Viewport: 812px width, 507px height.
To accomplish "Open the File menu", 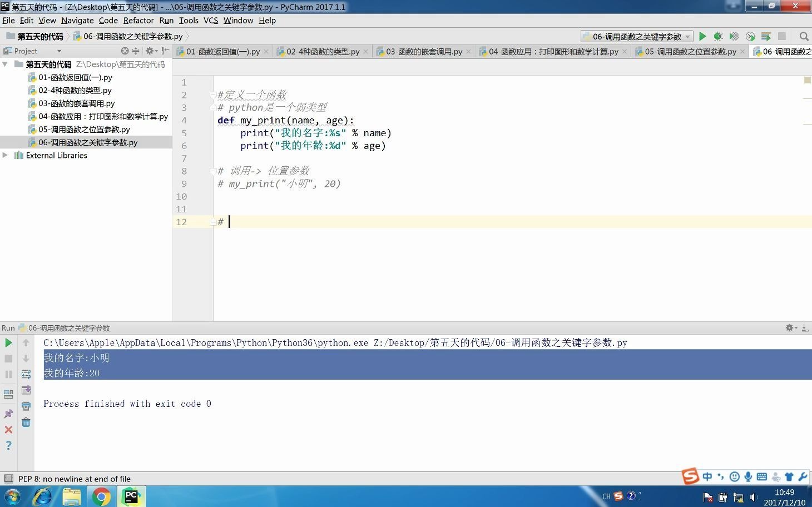I will click(8, 20).
